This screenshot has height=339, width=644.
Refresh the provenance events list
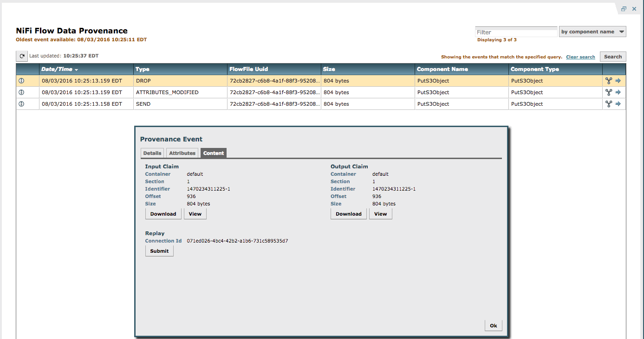(x=21, y=56)
